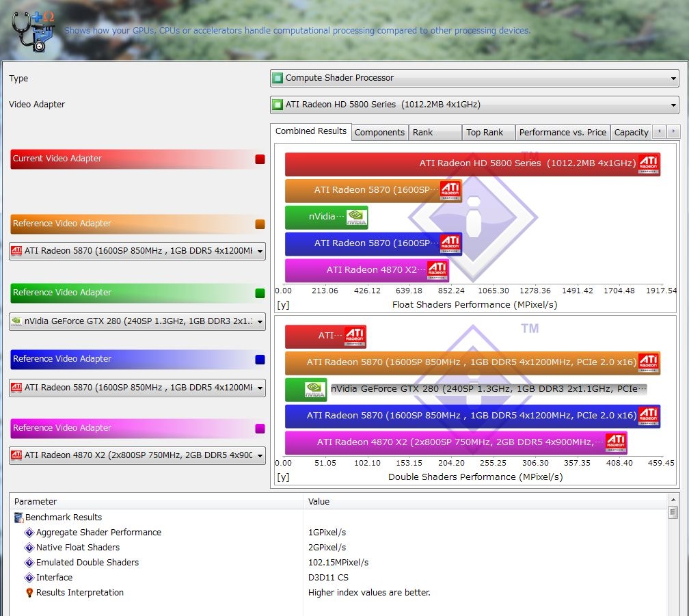The image size is (689, 616).
Task: Click the Value column header
Action: (485, 501)
